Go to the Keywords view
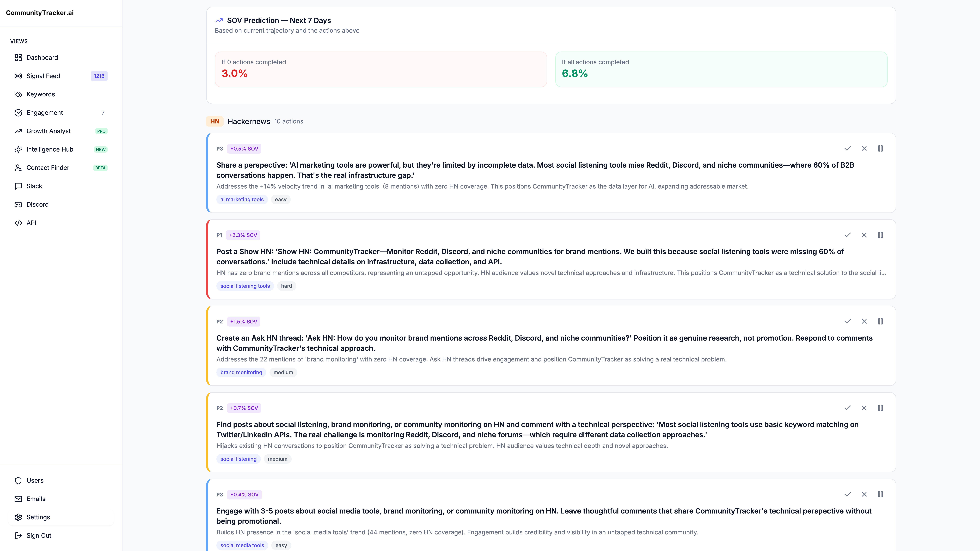This screenshot has height=551, width=980. coord(40,94)
